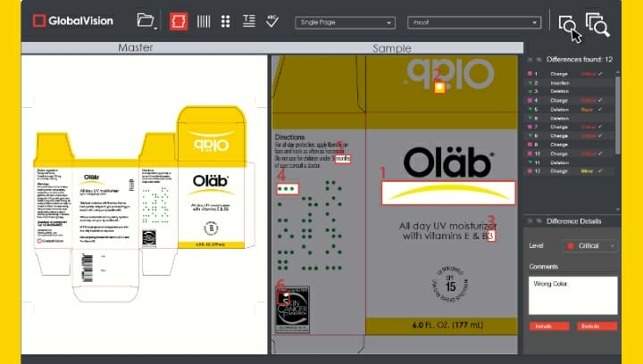Screen dimensions: 643x364
Task: Open the Proof dropdown
Action: (474, 22)
